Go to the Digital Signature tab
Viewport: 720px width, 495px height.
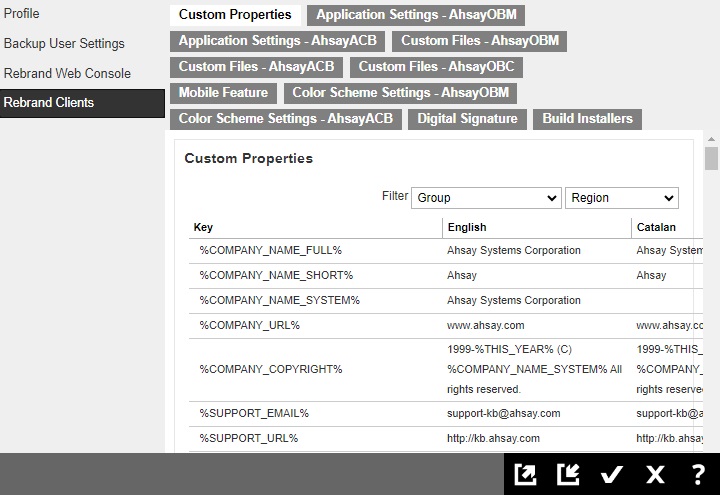(x=467, y=119)
